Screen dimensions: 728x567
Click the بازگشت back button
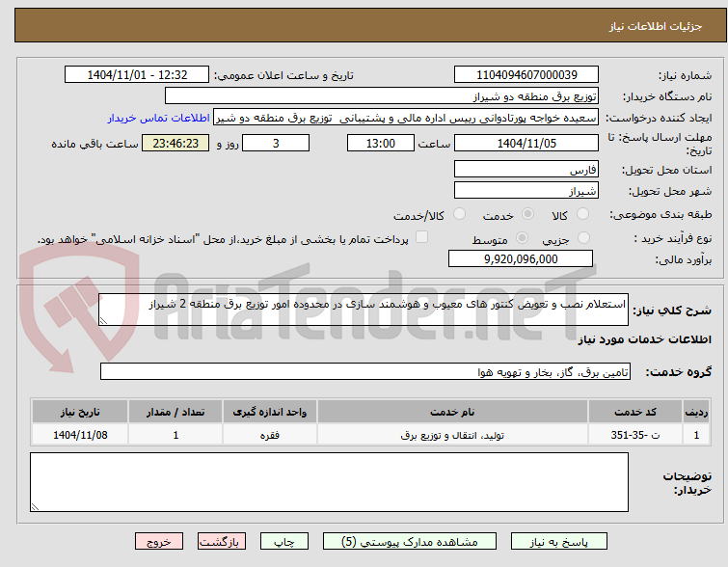click(x=221, y=542)
